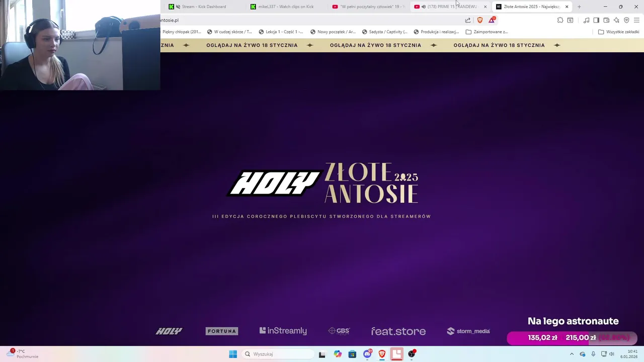
Task: Open the Windows Start menu
Action: 233,354
